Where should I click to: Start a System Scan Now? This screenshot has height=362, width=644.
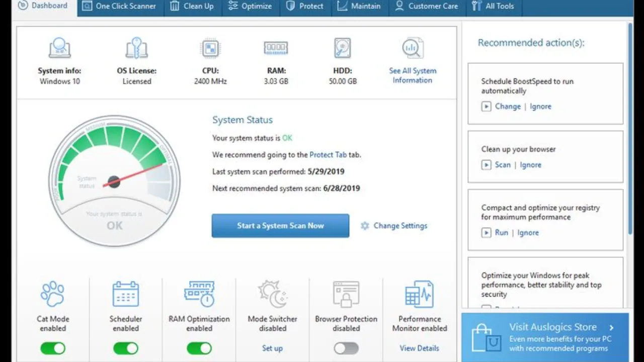[x=280, y=226]
